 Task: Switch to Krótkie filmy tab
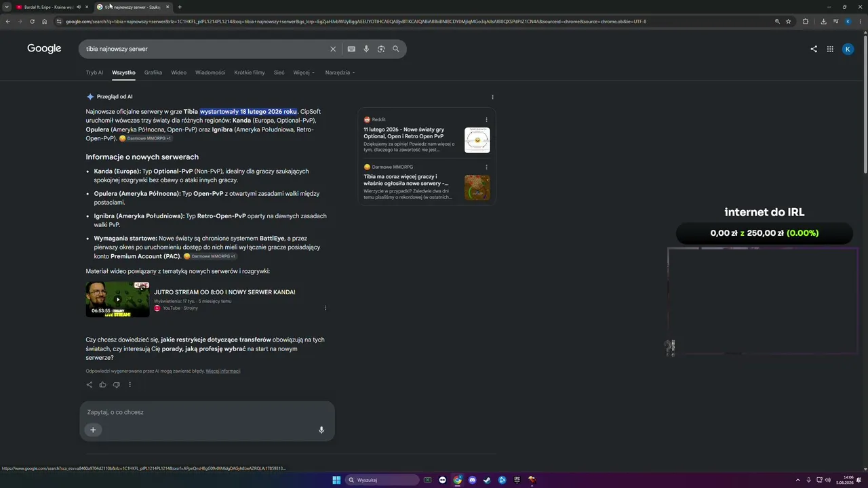coord(250,73)
